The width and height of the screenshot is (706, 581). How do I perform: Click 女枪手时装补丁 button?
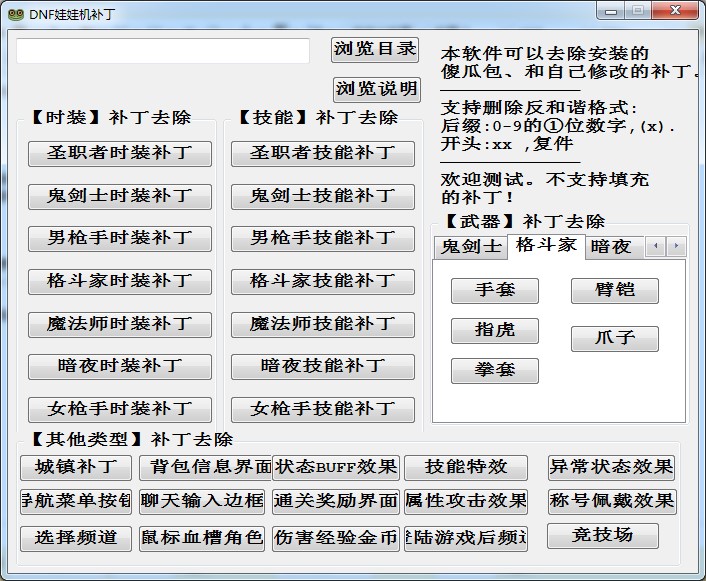point(120,409)
